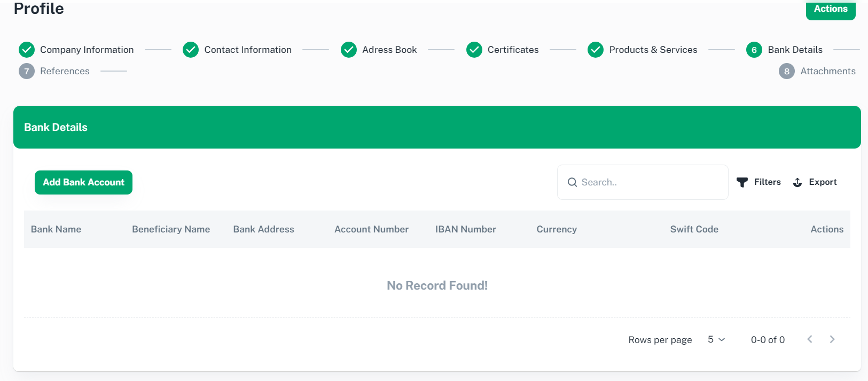Click the Certificates step checkmark icon

click(x=474, y=50)
